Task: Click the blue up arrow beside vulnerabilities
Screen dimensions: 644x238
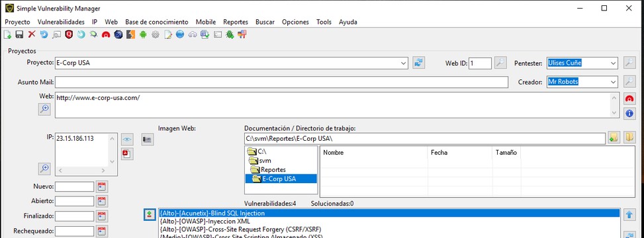Action: 629,214
